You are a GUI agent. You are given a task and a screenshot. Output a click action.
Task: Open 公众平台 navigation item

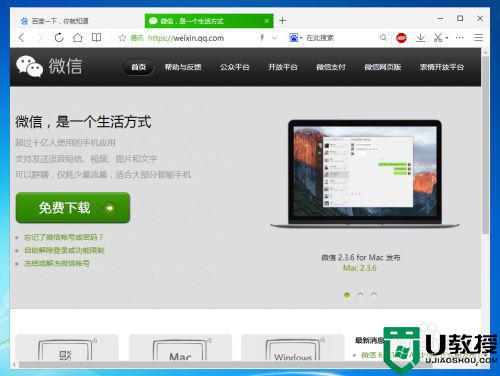click(x=235, y=67)
